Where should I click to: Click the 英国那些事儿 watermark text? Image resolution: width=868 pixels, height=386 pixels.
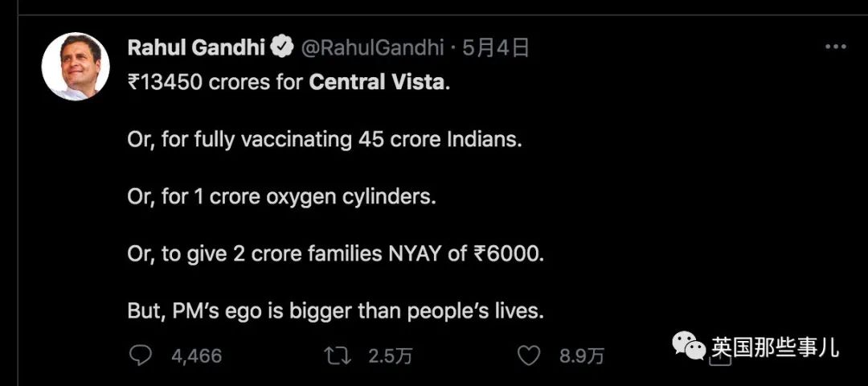[776, 347]
